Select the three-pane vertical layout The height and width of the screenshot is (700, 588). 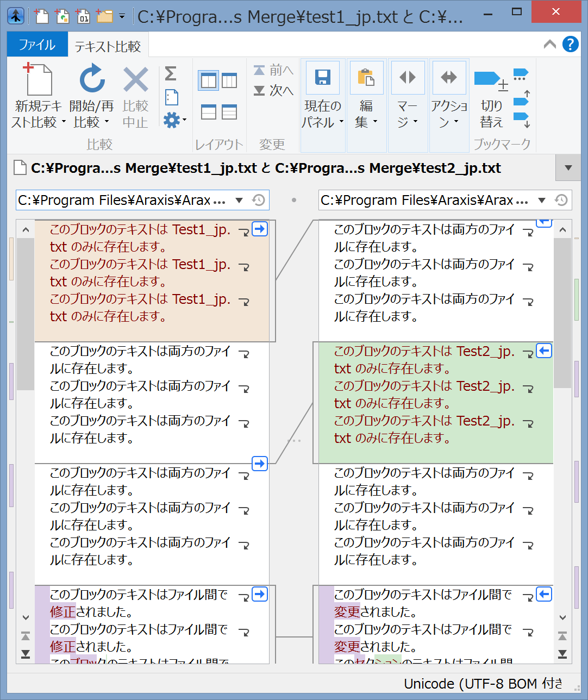pos(229,81)
